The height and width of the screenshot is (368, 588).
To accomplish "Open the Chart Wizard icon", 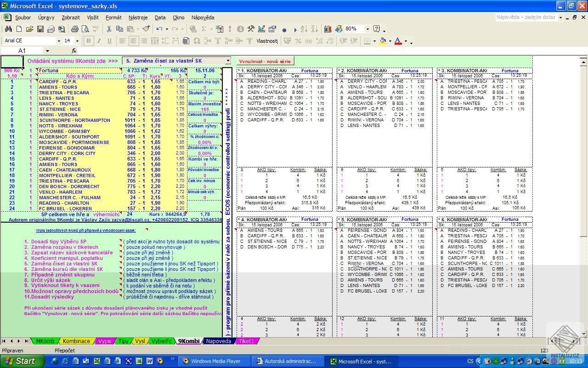I will pos(328,29).
